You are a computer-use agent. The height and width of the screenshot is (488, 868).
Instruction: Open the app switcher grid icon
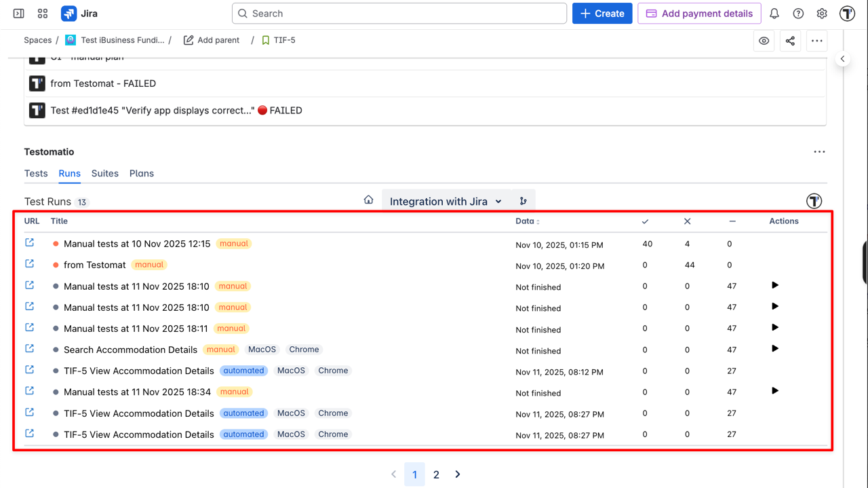(43, 14)
